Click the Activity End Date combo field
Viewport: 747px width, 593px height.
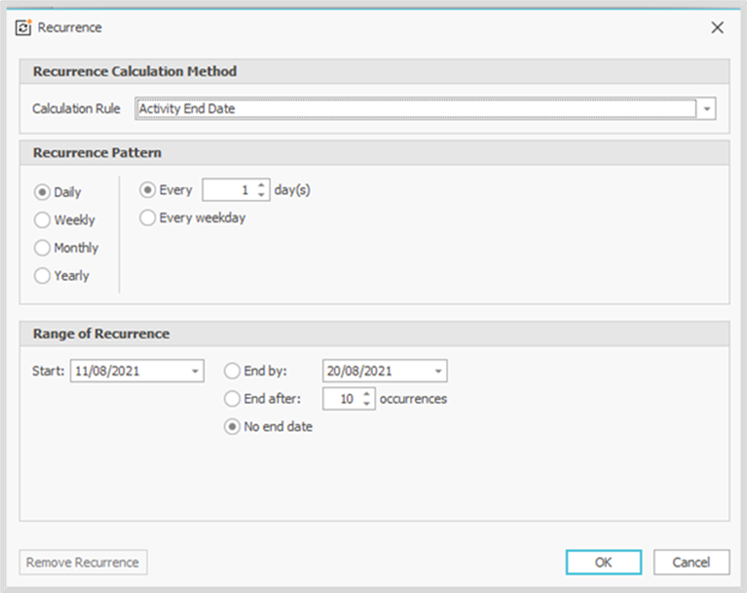click(415, 109)
